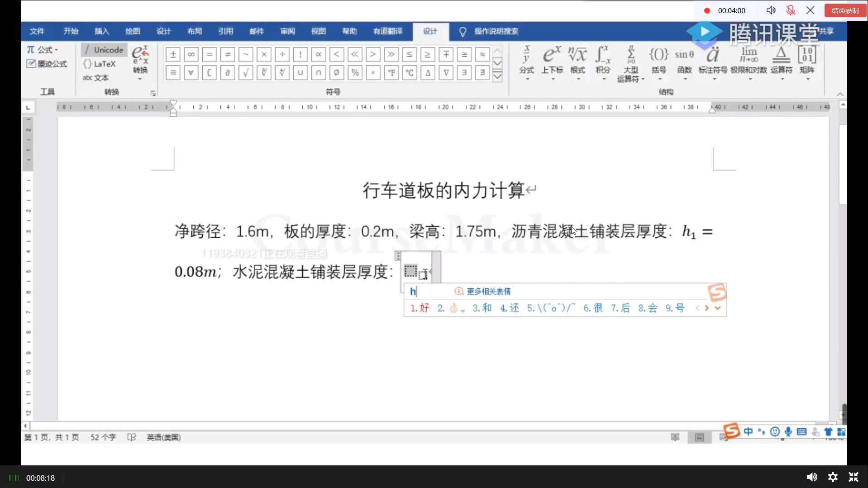Go to next IME candidate page

[x=706, y=308]
